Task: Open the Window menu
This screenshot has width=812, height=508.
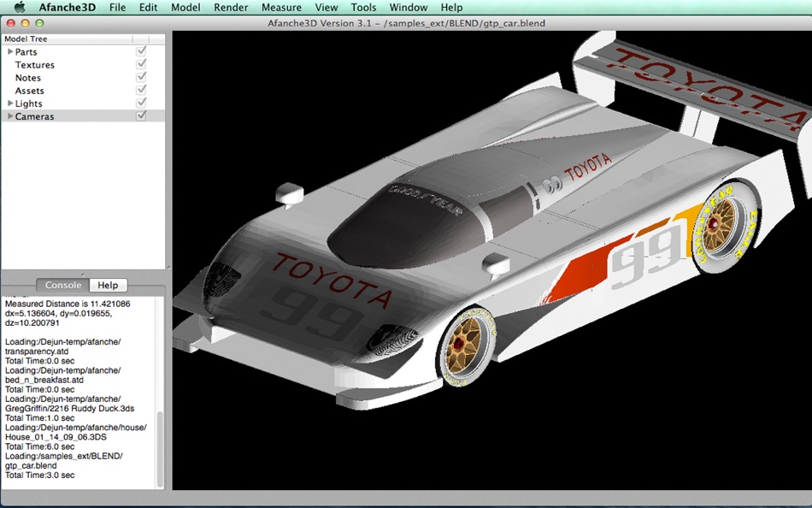Action: pos(409,8)
